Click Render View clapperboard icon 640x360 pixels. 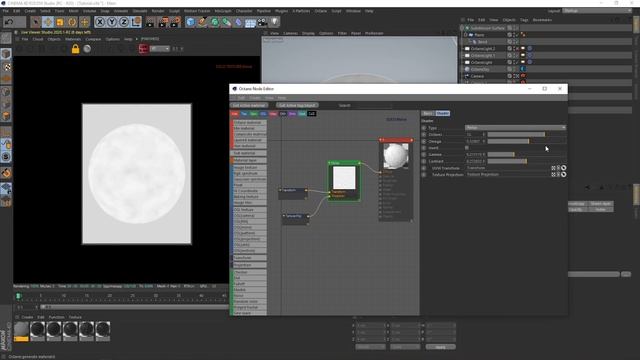click(151, 22)
